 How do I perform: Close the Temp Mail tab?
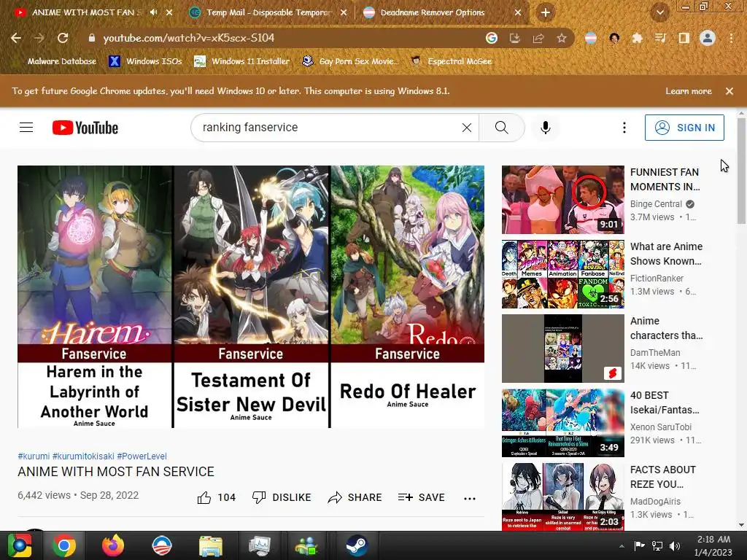coord(344,13)
